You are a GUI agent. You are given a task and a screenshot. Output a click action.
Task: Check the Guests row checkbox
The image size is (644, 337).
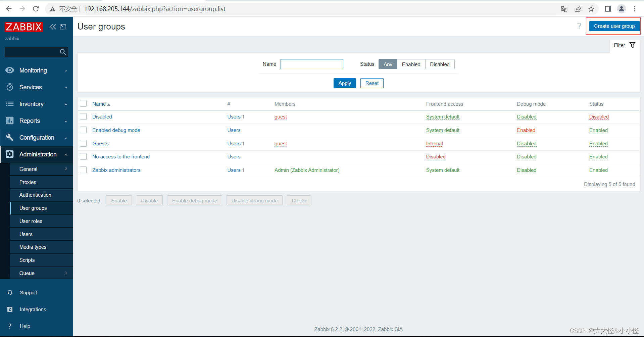pos(83,143)
